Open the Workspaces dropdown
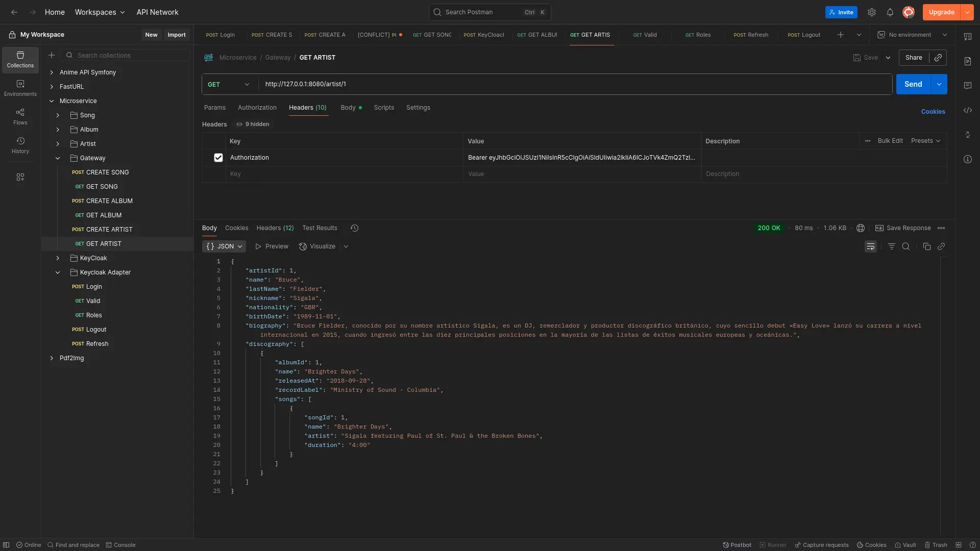The width and height of the screenshot is (980, 551). tap(100, 12)
